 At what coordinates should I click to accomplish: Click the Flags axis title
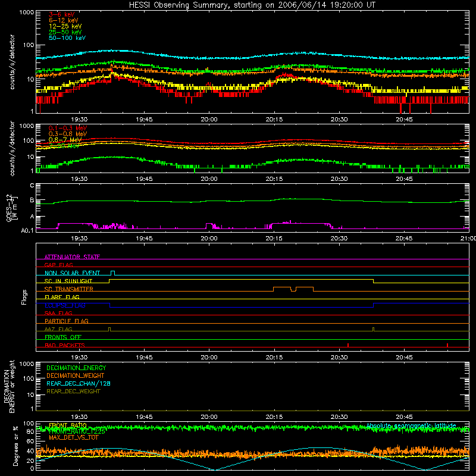24,297
